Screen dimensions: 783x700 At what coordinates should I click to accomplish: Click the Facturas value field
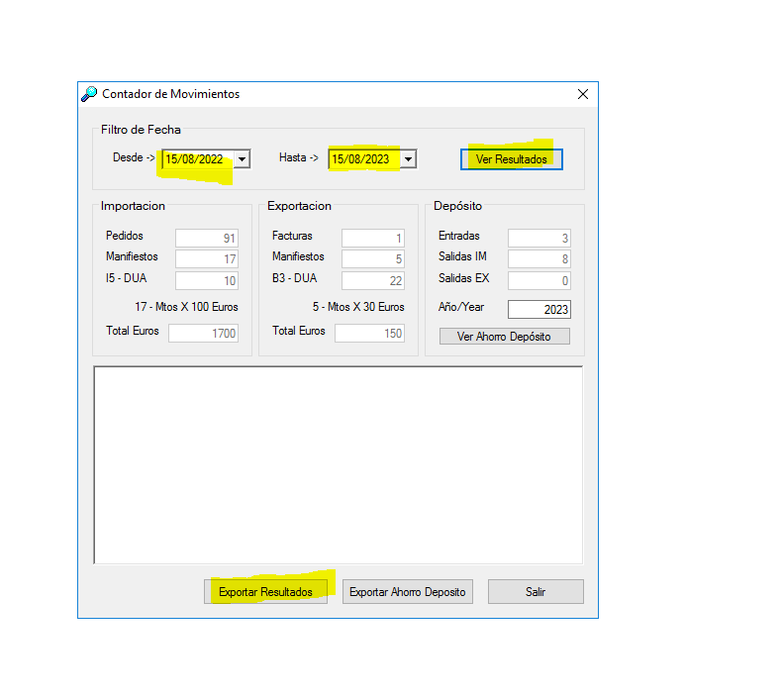[373, 238]
